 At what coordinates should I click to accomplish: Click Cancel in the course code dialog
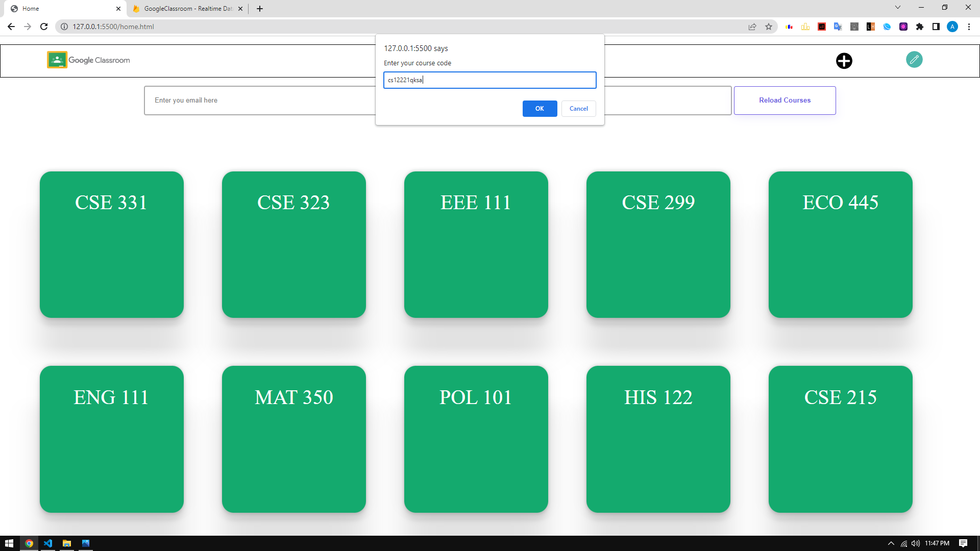click(578, 109)
